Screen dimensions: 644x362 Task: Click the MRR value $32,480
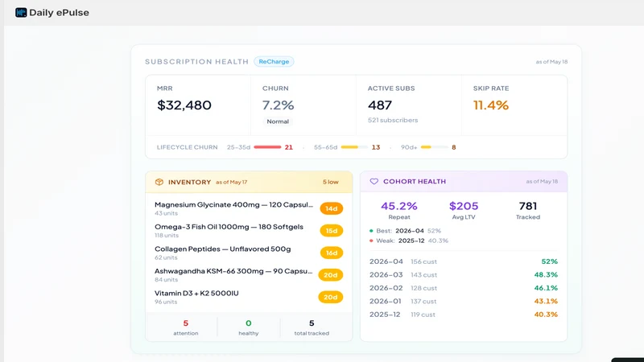pyautogui.click(x=184, y=105)
